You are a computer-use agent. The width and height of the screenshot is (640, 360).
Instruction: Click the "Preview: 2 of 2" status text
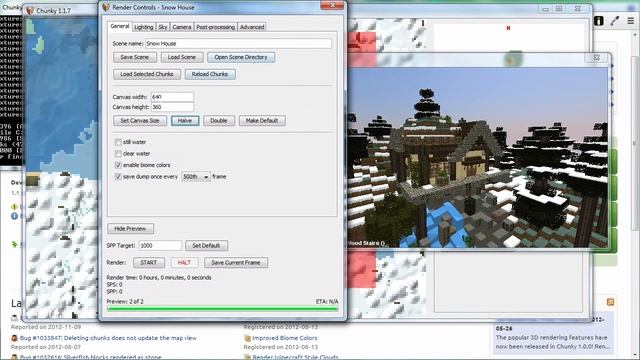pos(125,302)
